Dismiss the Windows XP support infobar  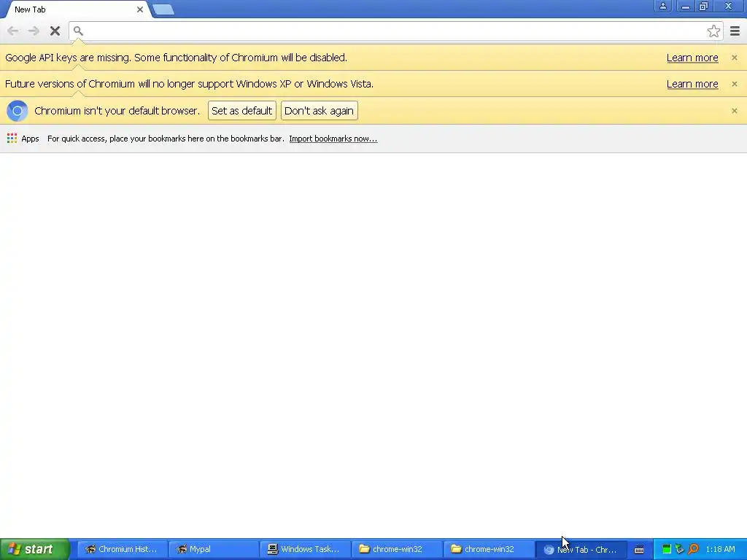(x=734, y=84)
